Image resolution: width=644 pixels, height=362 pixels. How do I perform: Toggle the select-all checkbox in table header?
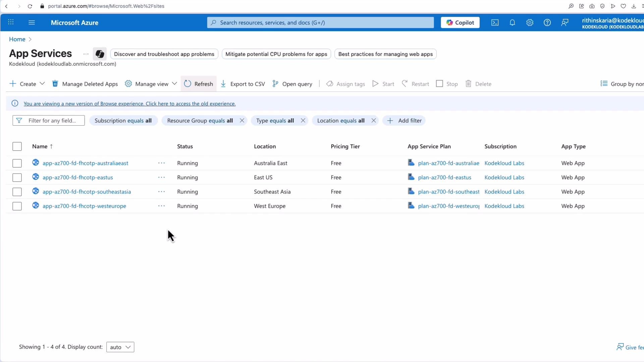[17, 146]
